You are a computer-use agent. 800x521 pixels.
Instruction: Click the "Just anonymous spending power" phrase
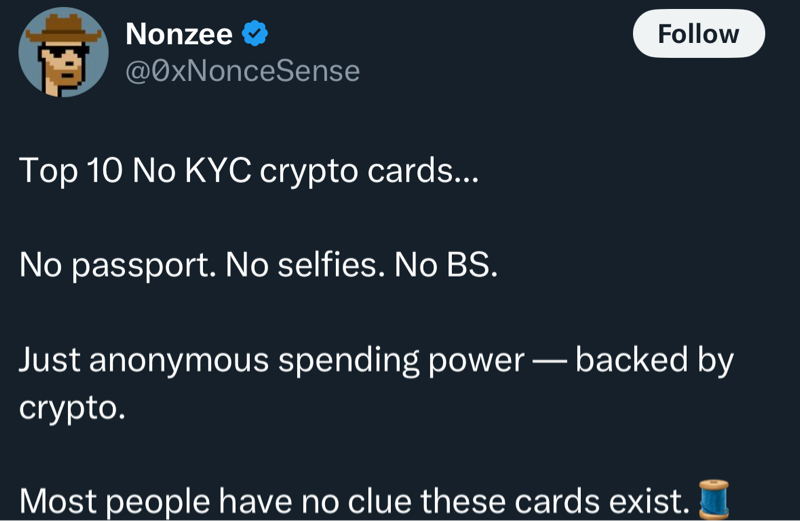point(271,361)
